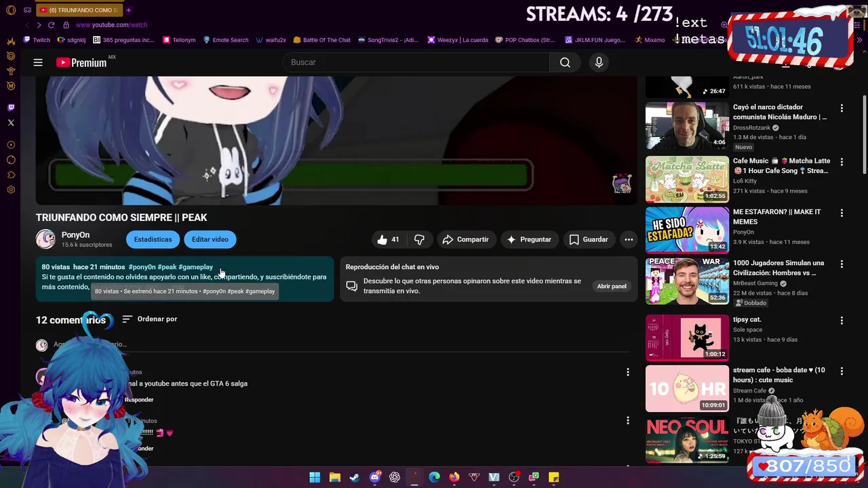The image size is (868, 488).
Task: Open the Battle Of The Chat bookmark
Action: click(321, 40)
